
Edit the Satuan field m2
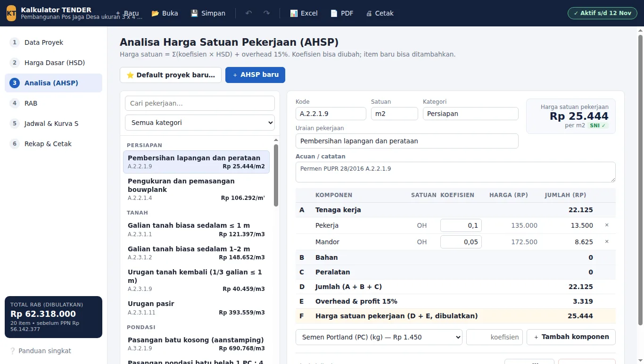[395, 114]
